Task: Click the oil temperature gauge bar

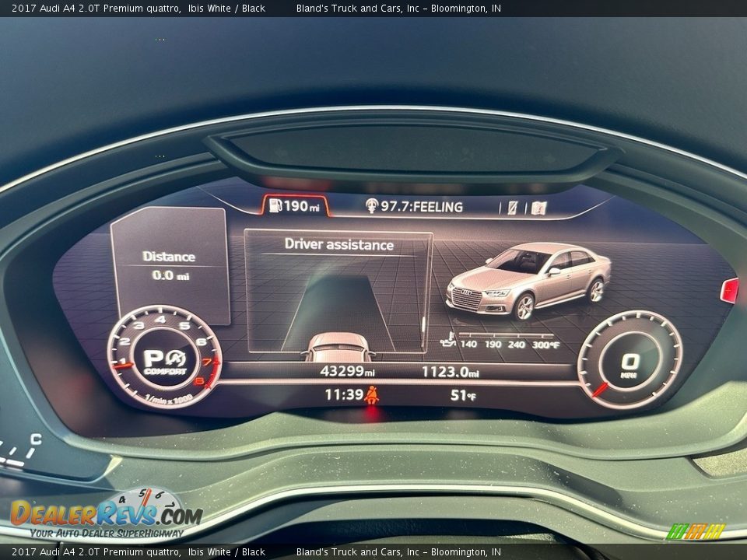Action: click(x=506, y=335)
